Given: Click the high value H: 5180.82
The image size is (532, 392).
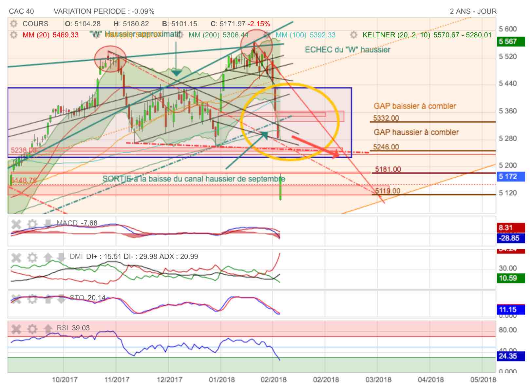Looking at the screenshot, I should click(131, 24).
